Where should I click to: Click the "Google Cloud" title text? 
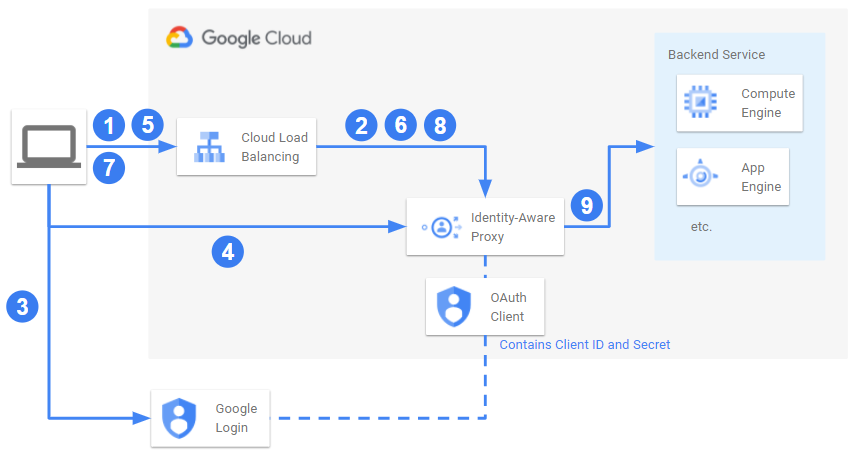pos(257,38)
